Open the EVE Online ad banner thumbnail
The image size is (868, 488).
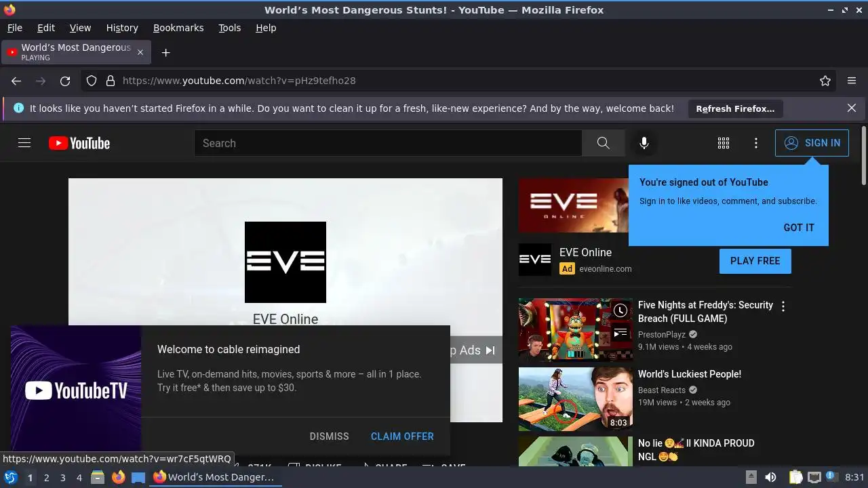(574, 205)
